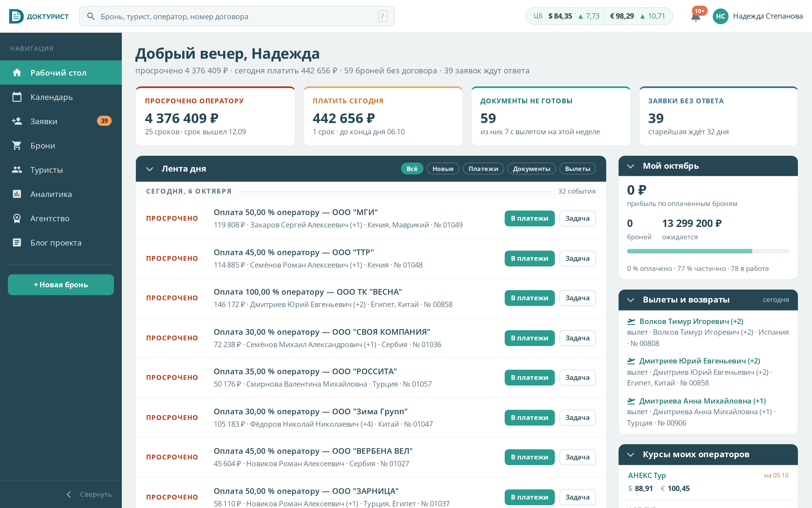Click the home icon next to Рабочий стол
The height and width of the screenshot is (508, 812).
[17, 73]
